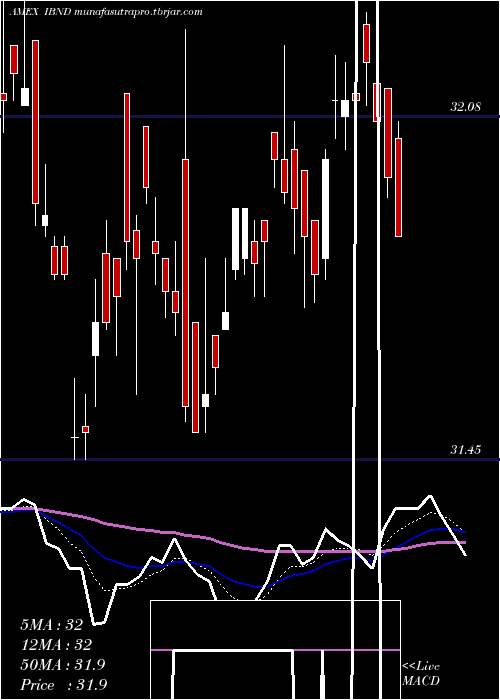The width and height of the screenshot is (500, 700).
Task: Click the 5MA : 32 readout
Action: point(52,625)
